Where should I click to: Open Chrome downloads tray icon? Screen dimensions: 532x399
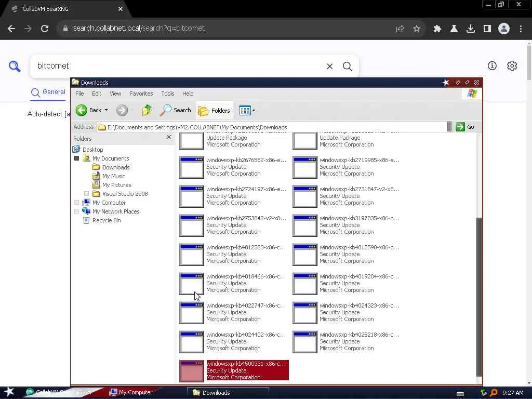[x=471, y=29]
